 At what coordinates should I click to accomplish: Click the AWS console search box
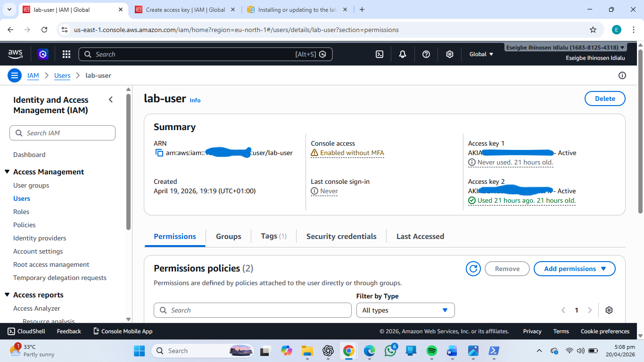206,54
